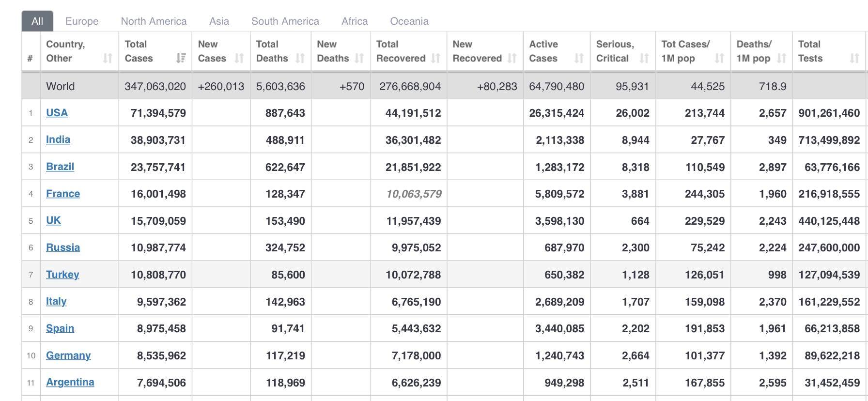
Task: Select India total deaths 488,911
Action: coord(285,140)
